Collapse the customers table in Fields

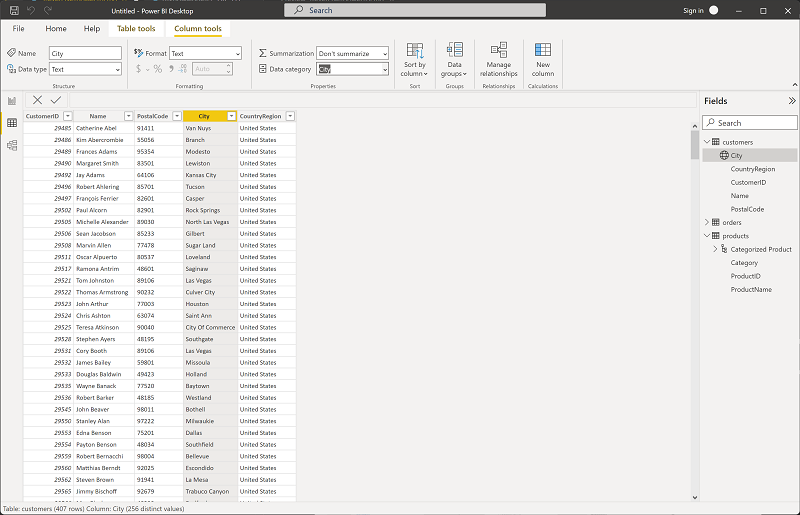707,141
